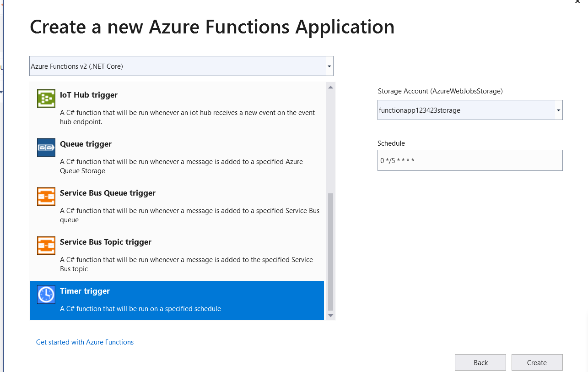Click the Timer trigger clock icon
The image size is (588, 372).
46,295
